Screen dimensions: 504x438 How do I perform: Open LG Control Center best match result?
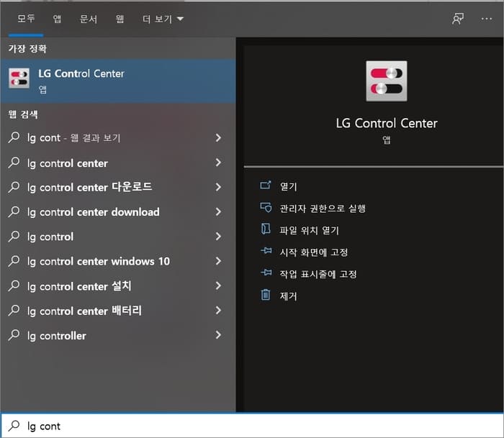[x=118, y=81]
